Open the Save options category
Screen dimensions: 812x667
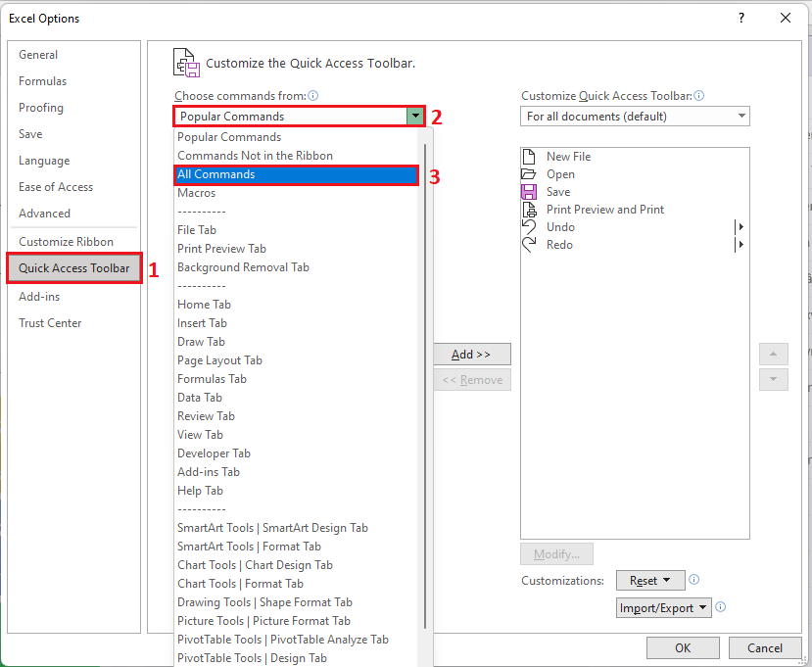click(x=73, y=134)
